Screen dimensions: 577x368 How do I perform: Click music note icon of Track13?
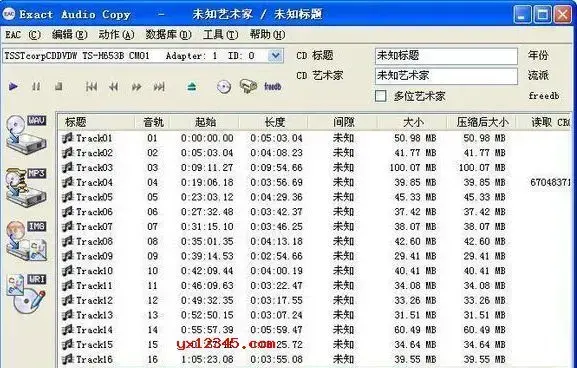coord(68,315)
